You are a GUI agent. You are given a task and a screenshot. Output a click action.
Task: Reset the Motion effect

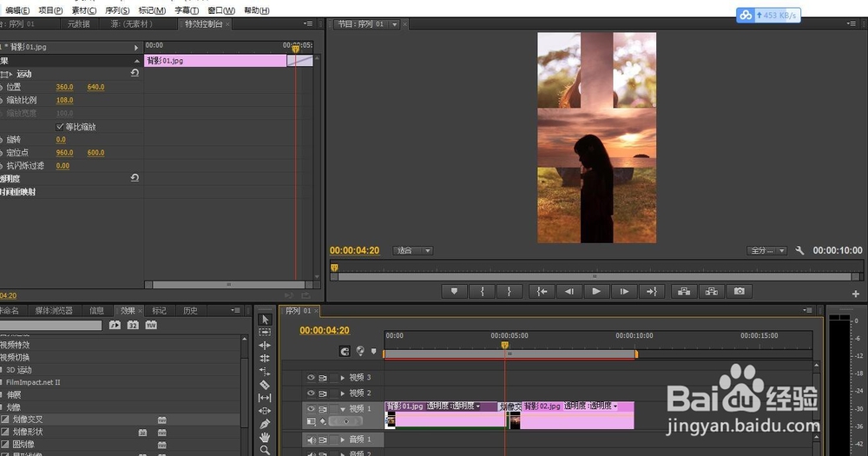[x=135, y=73]
